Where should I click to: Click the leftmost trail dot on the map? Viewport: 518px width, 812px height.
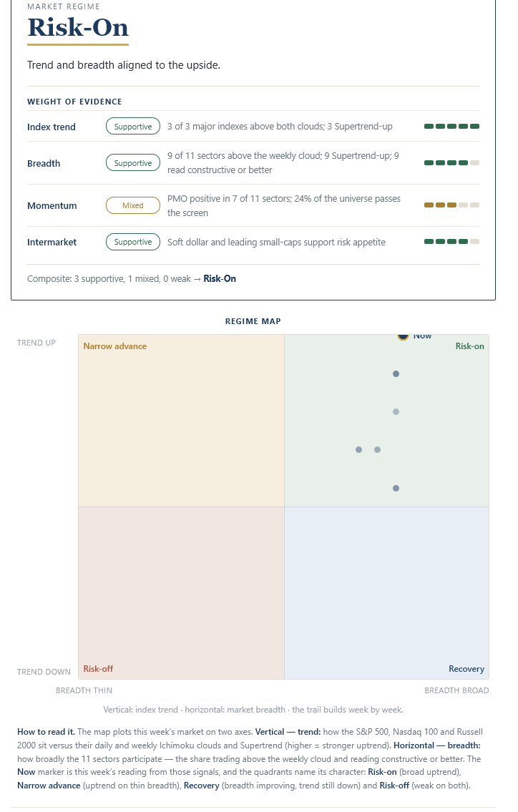point(358,449)
